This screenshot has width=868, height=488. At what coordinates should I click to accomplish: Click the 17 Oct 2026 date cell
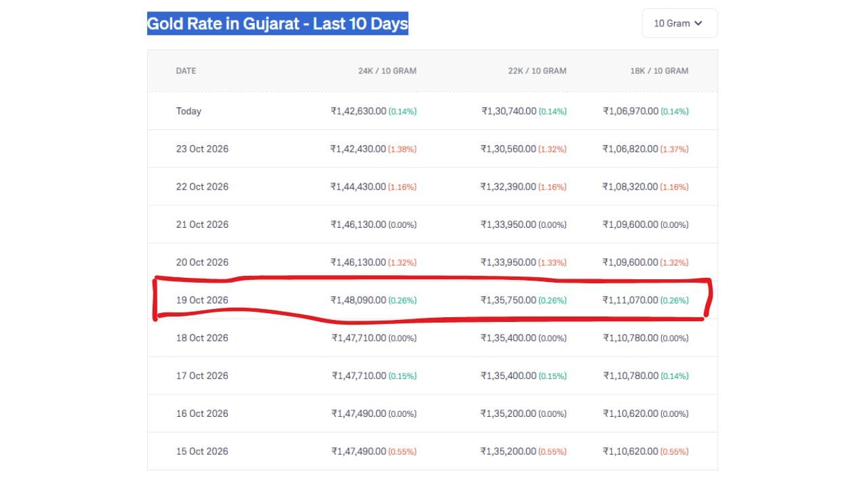point(202,376)
